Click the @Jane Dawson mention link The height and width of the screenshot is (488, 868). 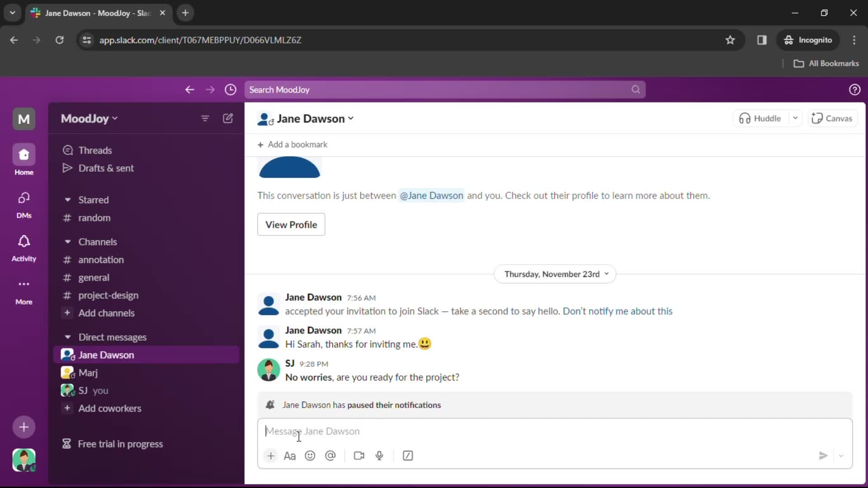(431, 196)
